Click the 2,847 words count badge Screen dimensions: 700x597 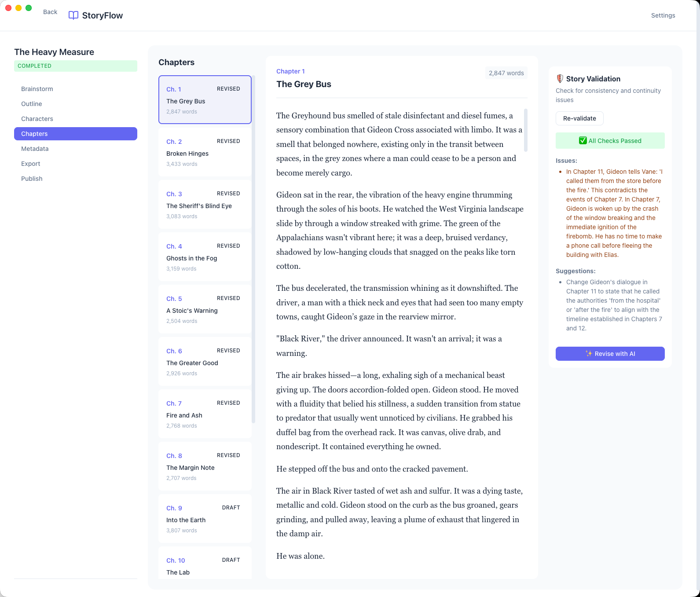pos(506,73)
